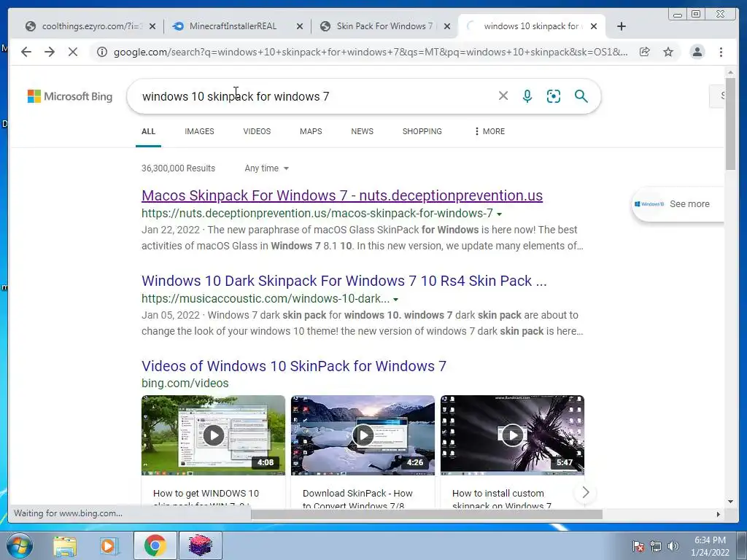Play the 5:47 video thumbnail
Screen dimensions: 747x560
(512, 435)
